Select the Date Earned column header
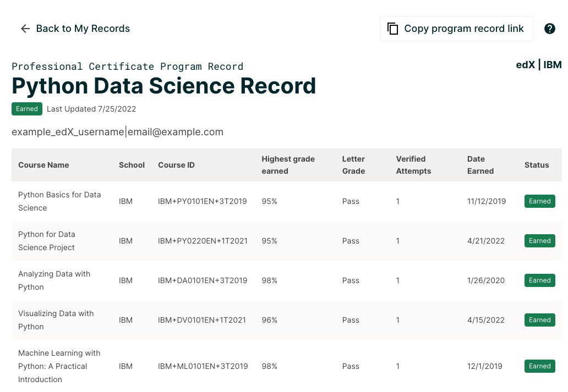The image size is (568, 392). (480, 165)
